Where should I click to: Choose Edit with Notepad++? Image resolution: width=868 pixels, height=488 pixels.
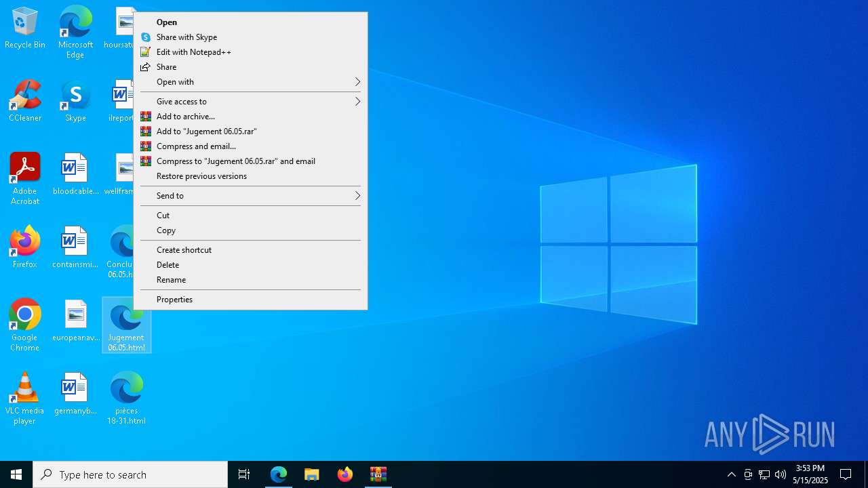coord(250,52)
